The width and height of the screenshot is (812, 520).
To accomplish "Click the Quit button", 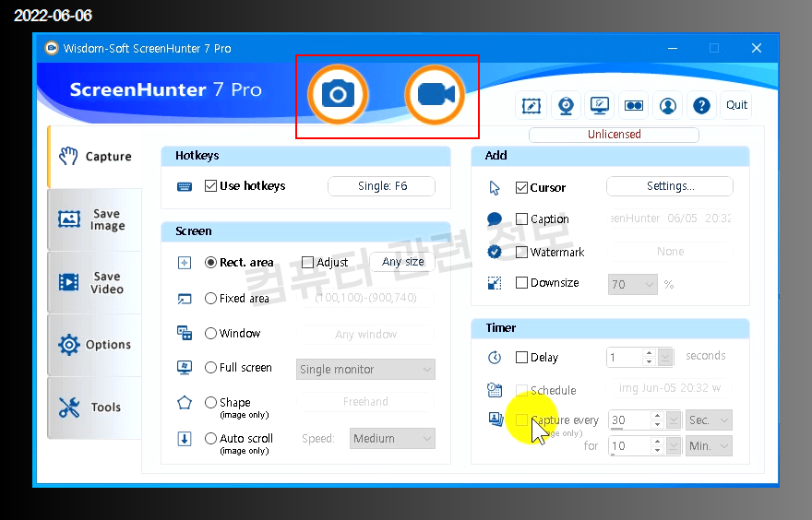I will [x=736, y=105].
